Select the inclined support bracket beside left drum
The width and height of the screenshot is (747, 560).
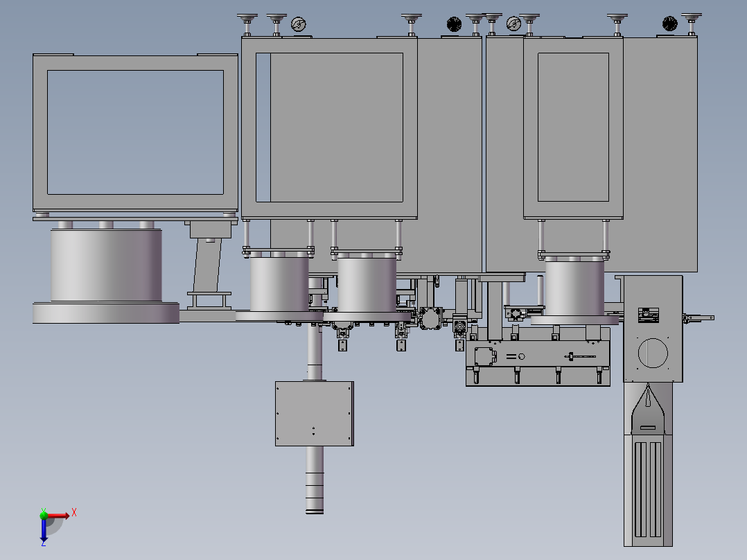pyautogui.click(x=209, y=265)
